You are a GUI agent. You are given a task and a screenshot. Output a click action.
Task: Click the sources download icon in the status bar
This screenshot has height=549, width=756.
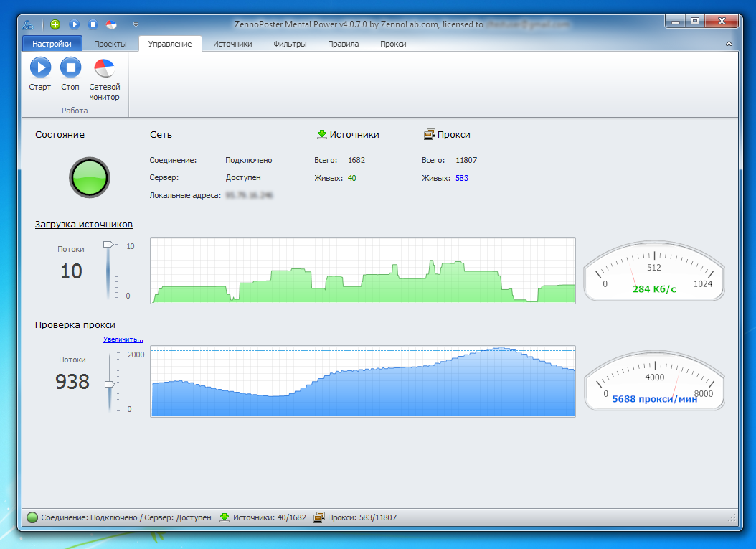pos(225,517)
